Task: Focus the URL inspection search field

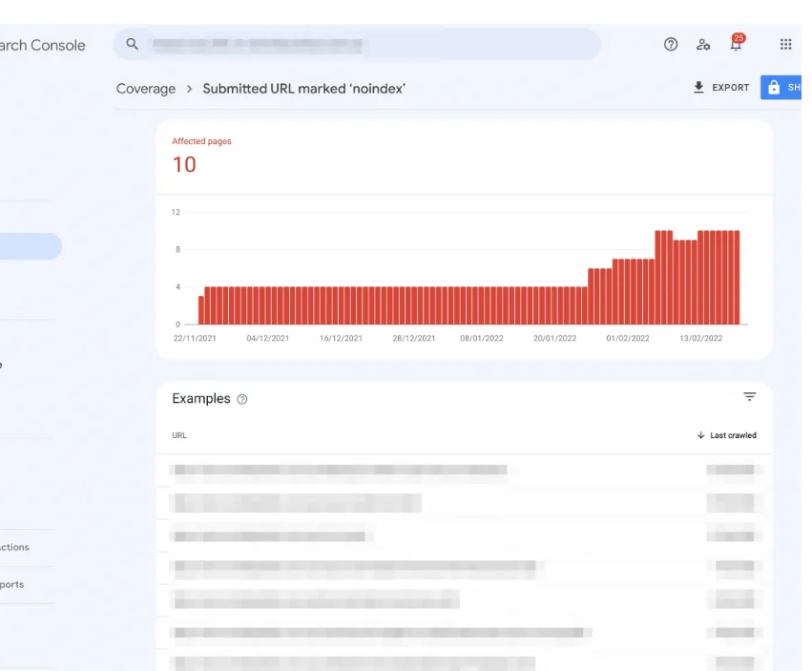Action: 357,45
